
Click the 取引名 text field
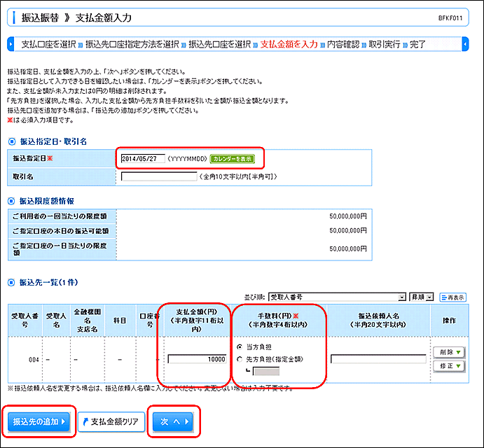click(x=158, y=176)
